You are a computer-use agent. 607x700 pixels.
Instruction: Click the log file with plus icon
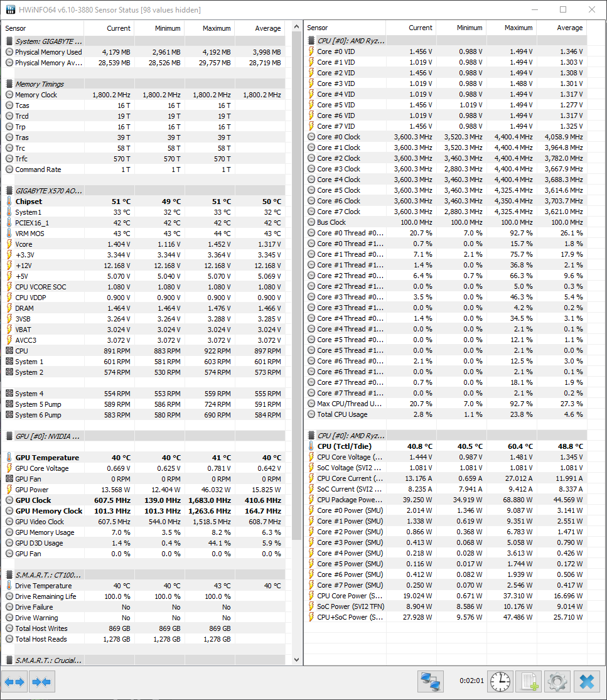click(529, 682)
